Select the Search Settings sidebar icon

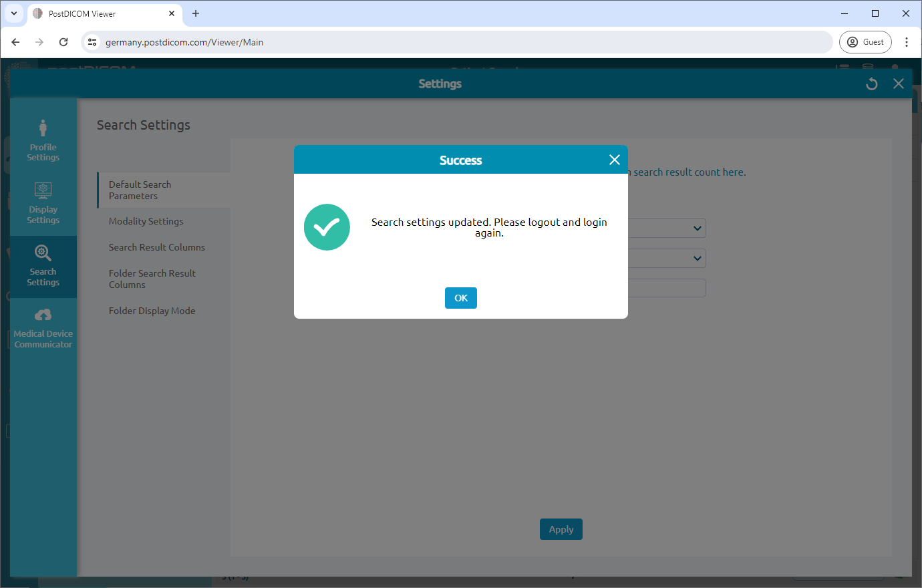(43, 266)
